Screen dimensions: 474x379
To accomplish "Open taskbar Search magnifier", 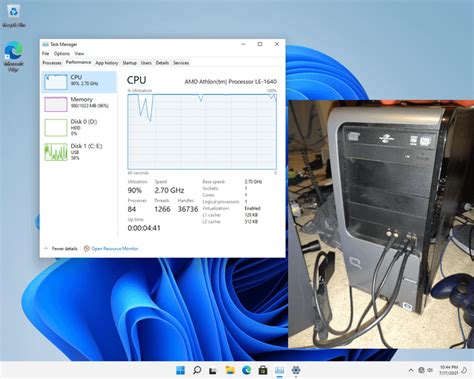I will [197, 370].
